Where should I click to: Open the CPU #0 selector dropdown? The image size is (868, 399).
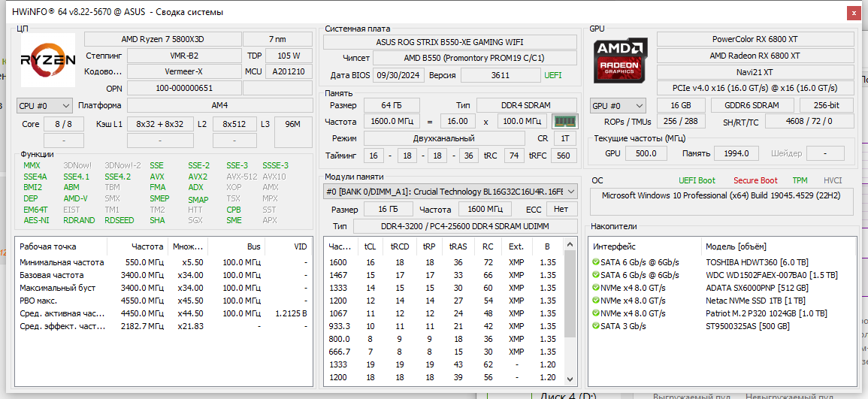click(x=44, y=106)
